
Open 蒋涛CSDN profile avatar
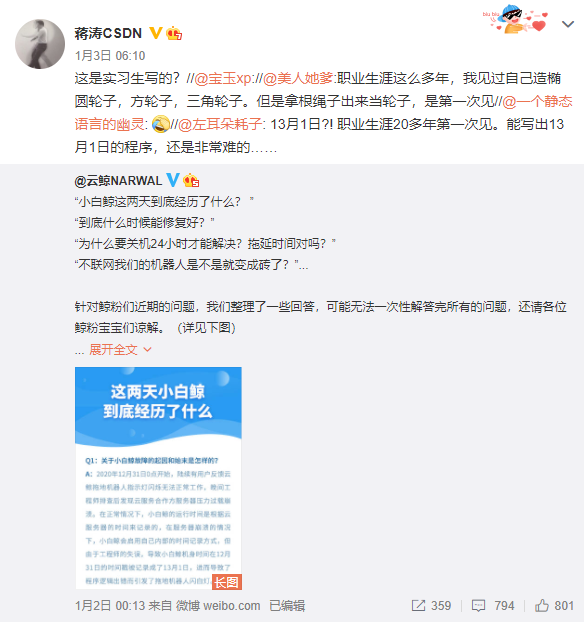click(x=40, y=44)
